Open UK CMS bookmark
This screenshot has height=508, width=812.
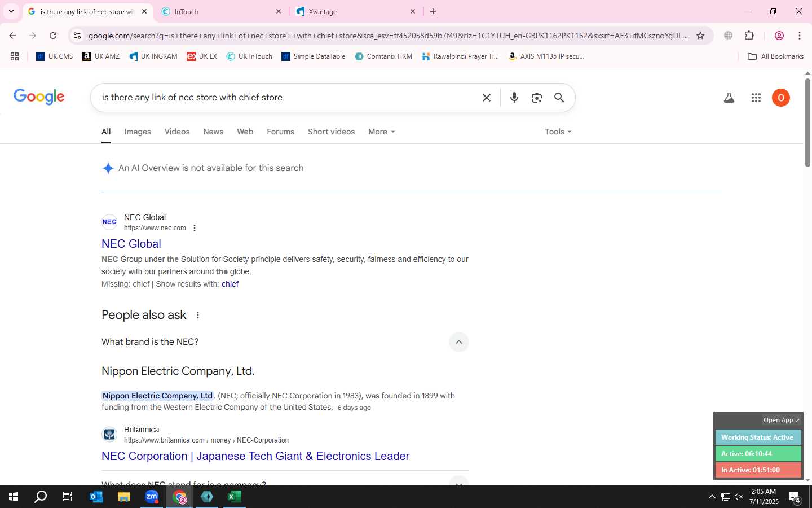(54, 56)
